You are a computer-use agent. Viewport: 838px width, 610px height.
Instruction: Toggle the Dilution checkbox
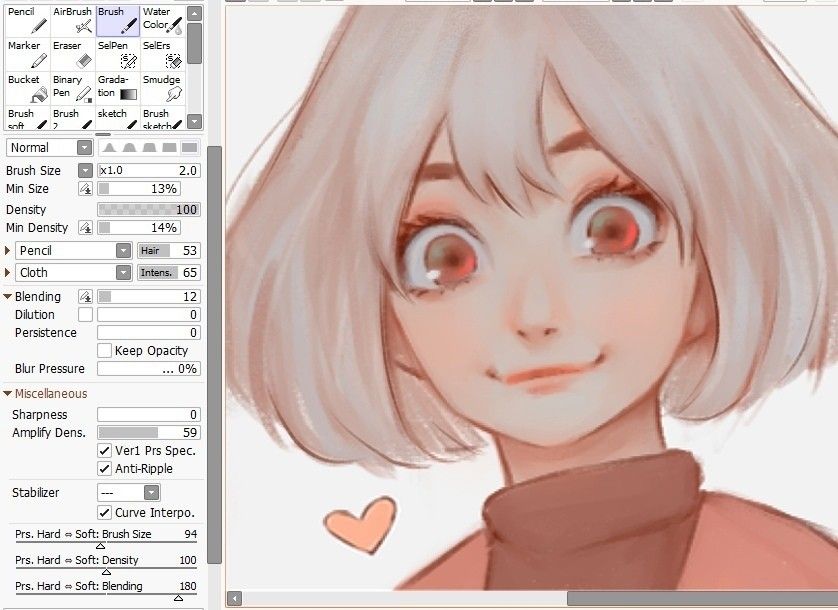86,314
